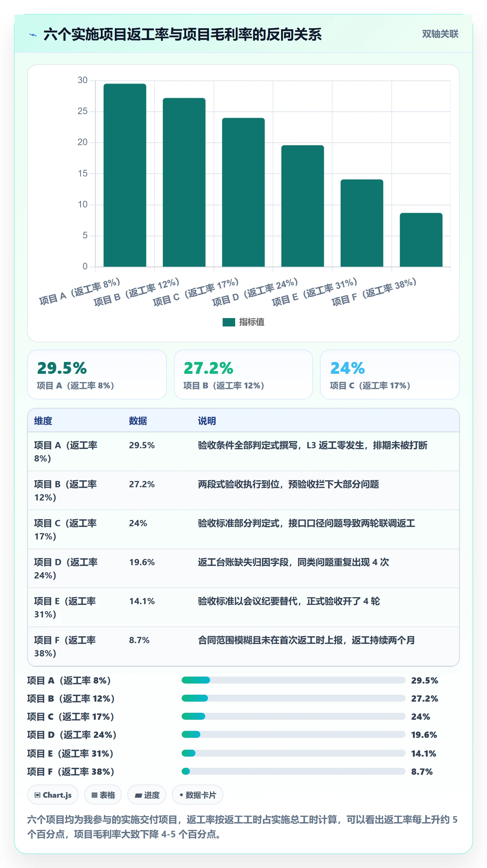Image resolution: width=487 pixels, height=868 pixels.
Task: Open the 29.5% summary card
Action: (97, 374)
